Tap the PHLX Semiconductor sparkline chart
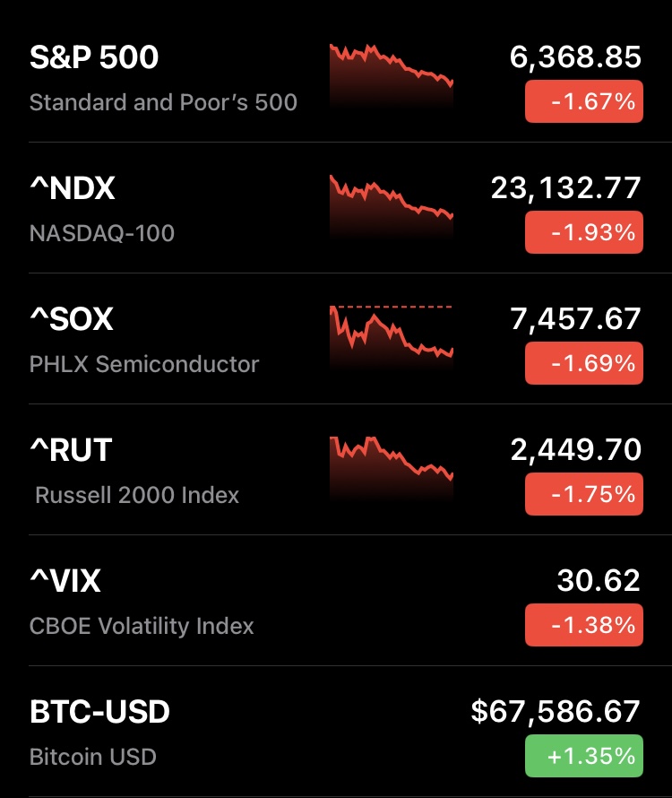 (392, 339)
